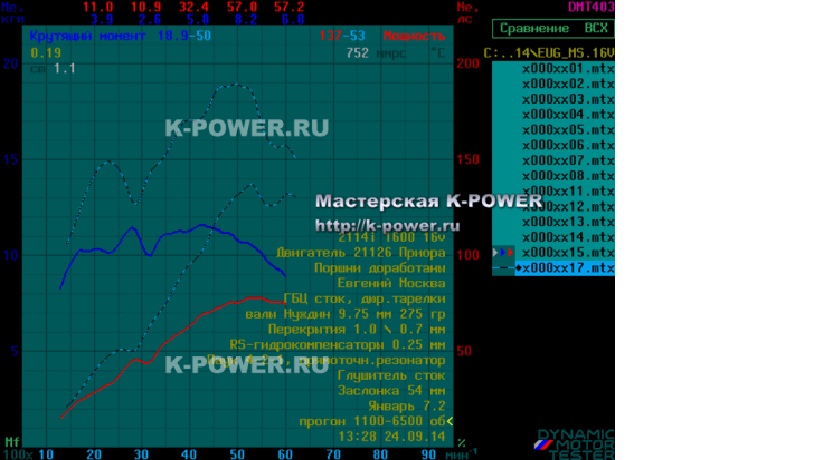Click the red top-row value 32.4
This screenshot has width=819, height=460.
pos(194,7)
